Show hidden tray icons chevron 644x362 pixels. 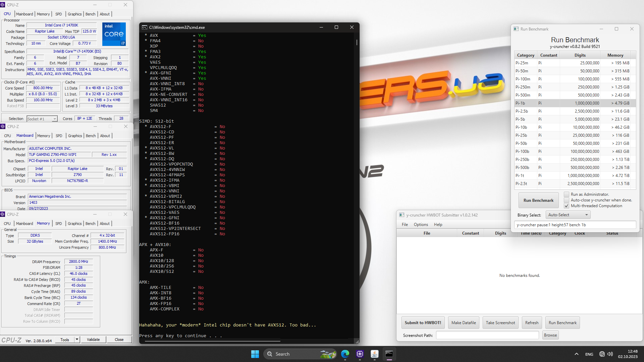[576, 354]
